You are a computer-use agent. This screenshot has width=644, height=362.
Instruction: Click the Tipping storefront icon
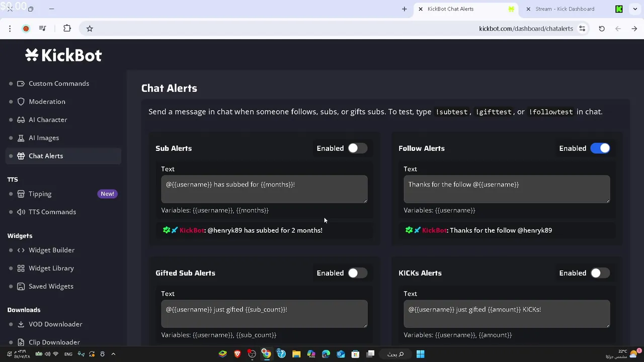click(x=21, y=194)
